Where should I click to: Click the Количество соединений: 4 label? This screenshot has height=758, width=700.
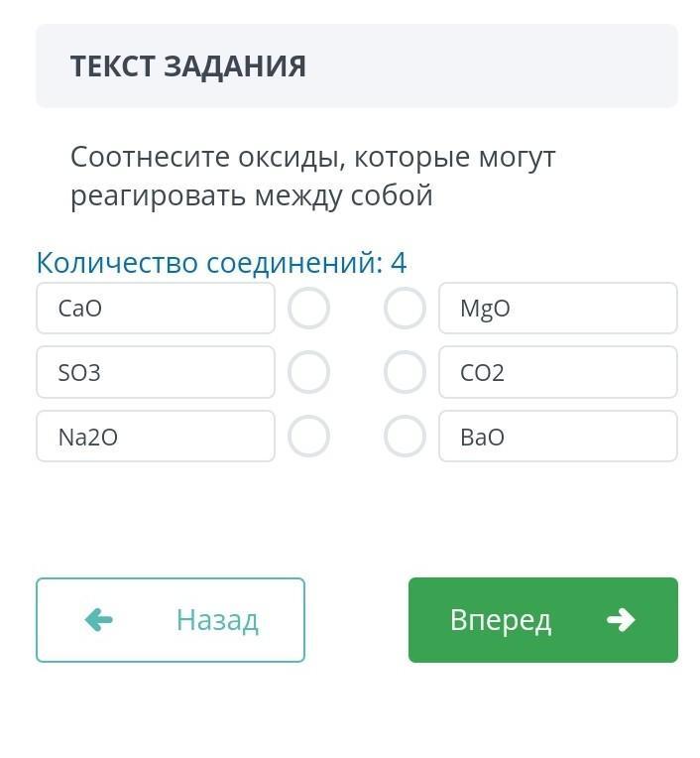[221, 263]
